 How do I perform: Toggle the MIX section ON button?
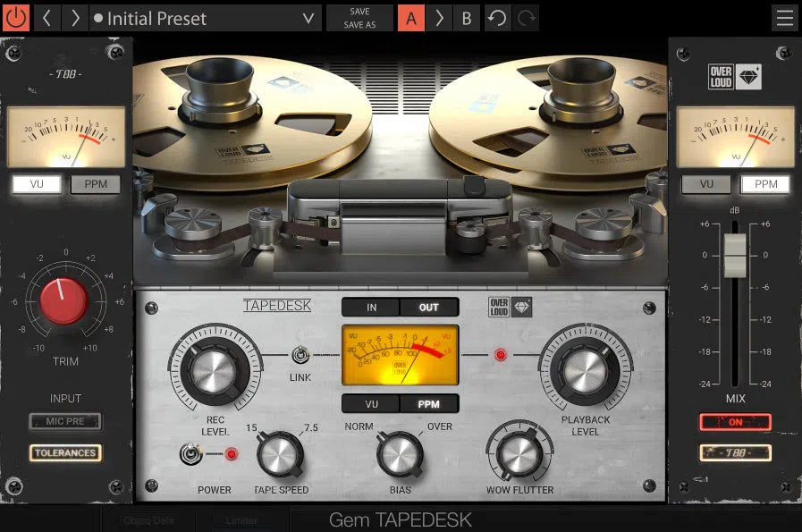735,422
